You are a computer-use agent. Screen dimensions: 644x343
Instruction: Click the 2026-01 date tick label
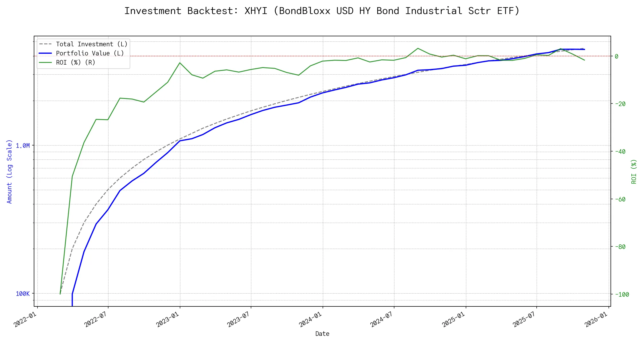pyautogui.click(x=596, y=319)
